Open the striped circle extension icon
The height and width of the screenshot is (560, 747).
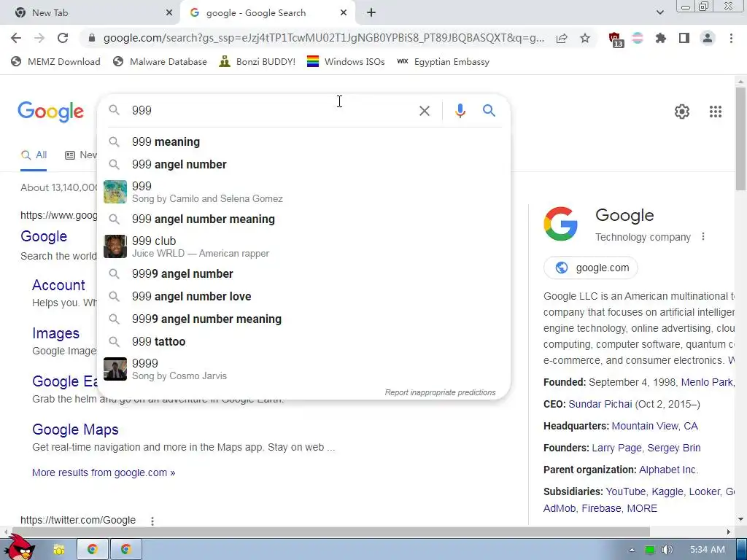tap(638, 38)
